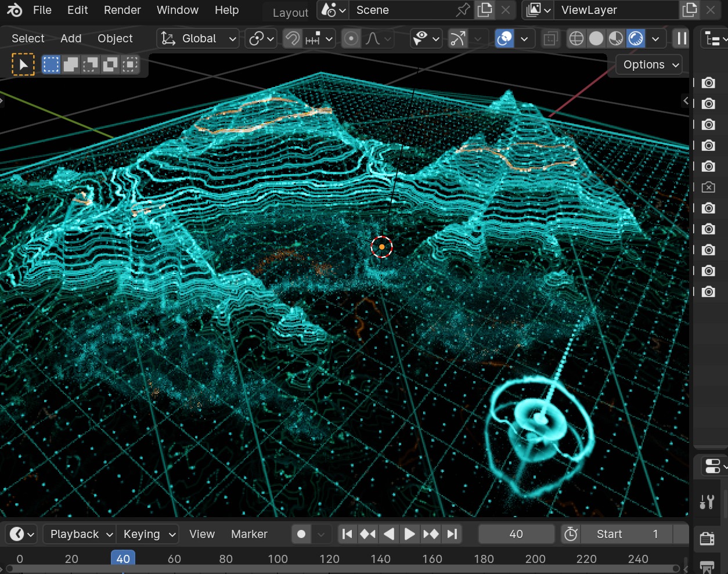Toggle proportional editing in the header
The height and width of the screenshot is (574, 728).
pyautogui.click(x=351, y=38)
